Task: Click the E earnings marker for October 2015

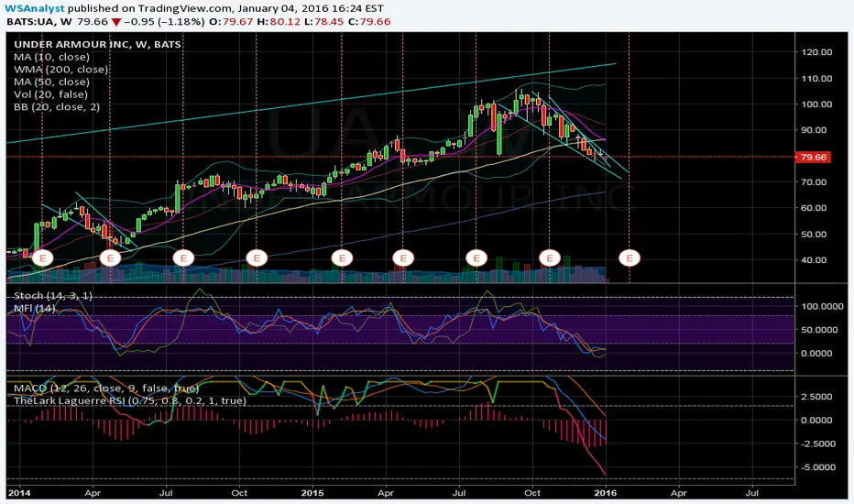Action: point(550,257)
